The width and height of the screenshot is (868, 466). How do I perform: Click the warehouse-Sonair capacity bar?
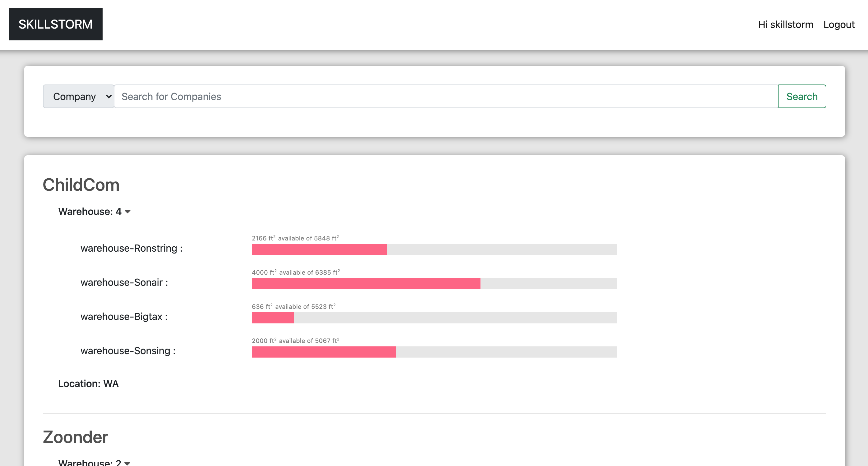pos(434,284)
